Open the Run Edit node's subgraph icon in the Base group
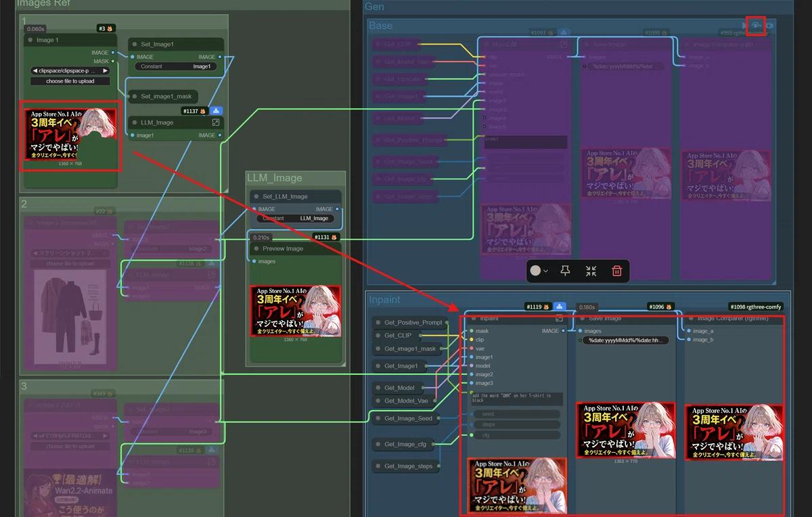812x517 pixels. (x=563, y=43)
